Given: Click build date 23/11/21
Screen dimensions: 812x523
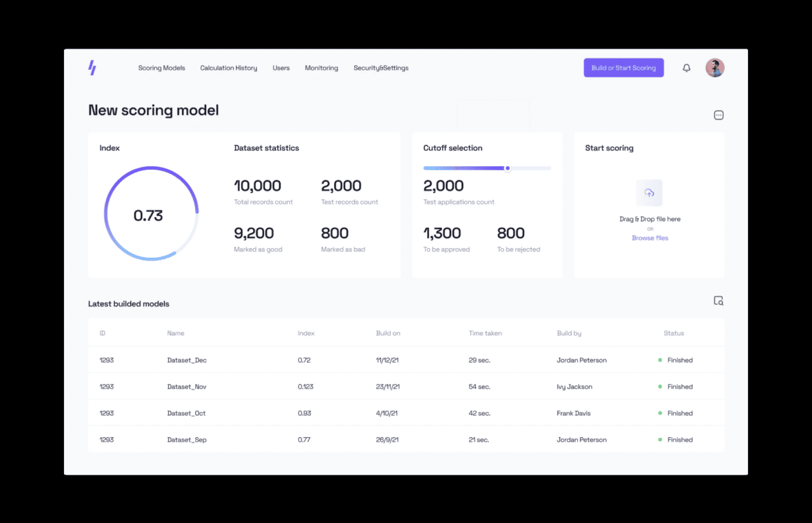Looking at the screenshot, I should 388,387.
